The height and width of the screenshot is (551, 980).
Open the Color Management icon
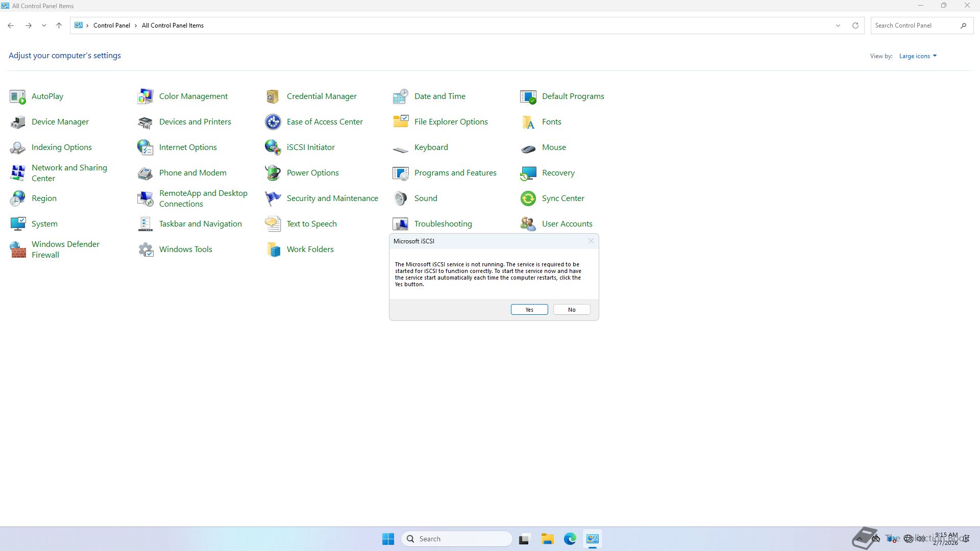(x=145, y=96)
